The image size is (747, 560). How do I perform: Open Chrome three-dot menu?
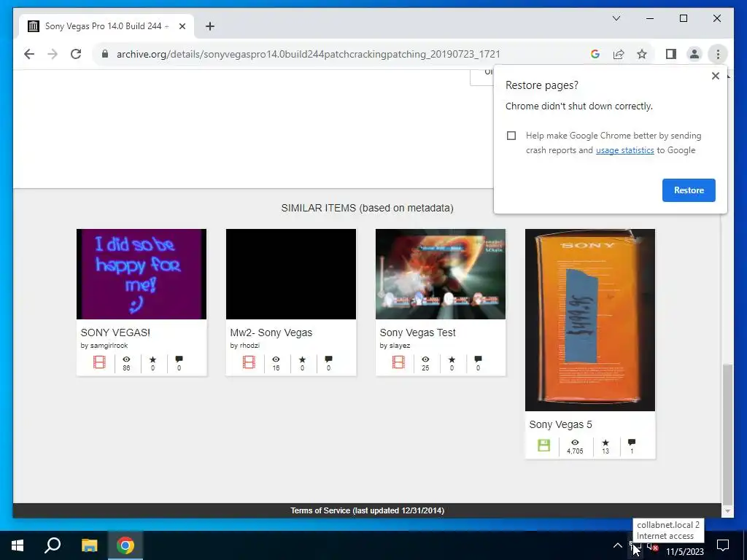click(718, 54)
